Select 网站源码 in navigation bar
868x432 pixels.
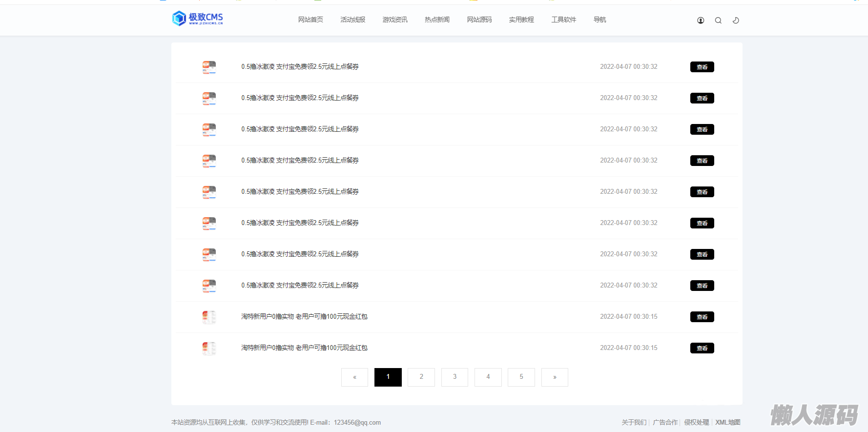tap(479, 20)
